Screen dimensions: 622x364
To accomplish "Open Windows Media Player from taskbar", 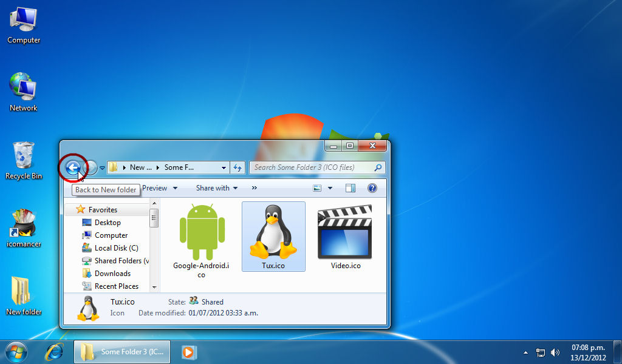I will tap(189, 352).
